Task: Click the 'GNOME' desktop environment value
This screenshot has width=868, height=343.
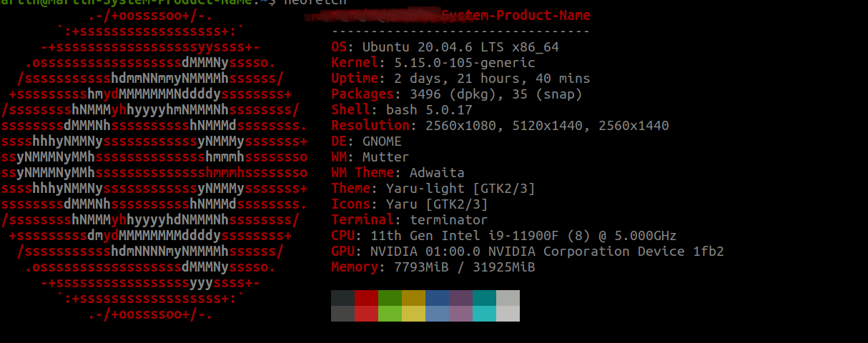Action: (382, 141)
